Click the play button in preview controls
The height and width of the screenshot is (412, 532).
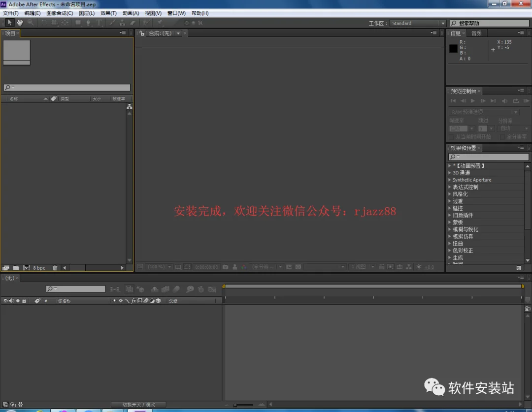tap(472, 101)
